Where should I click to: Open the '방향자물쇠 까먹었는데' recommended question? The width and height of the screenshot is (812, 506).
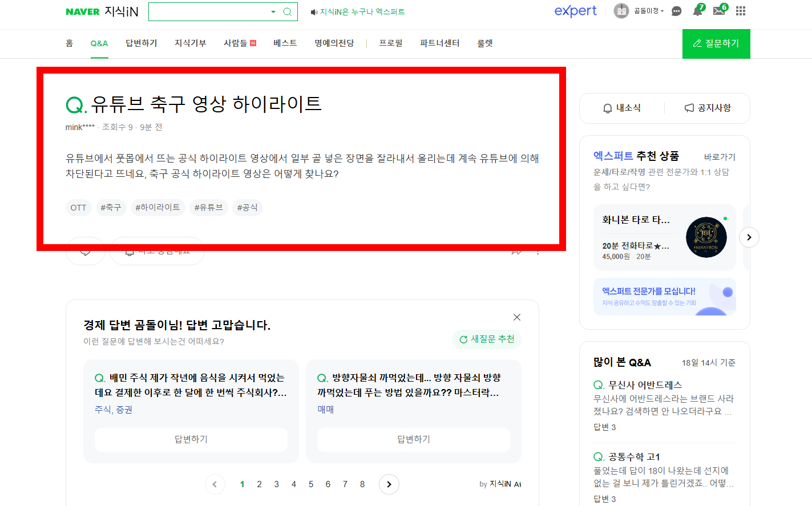click(409, 385)
